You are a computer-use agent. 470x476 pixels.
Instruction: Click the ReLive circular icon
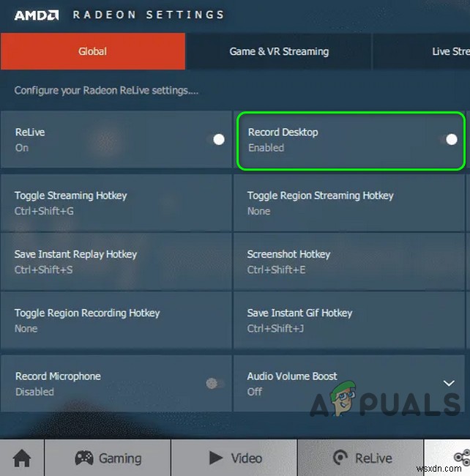click(340, 458)
